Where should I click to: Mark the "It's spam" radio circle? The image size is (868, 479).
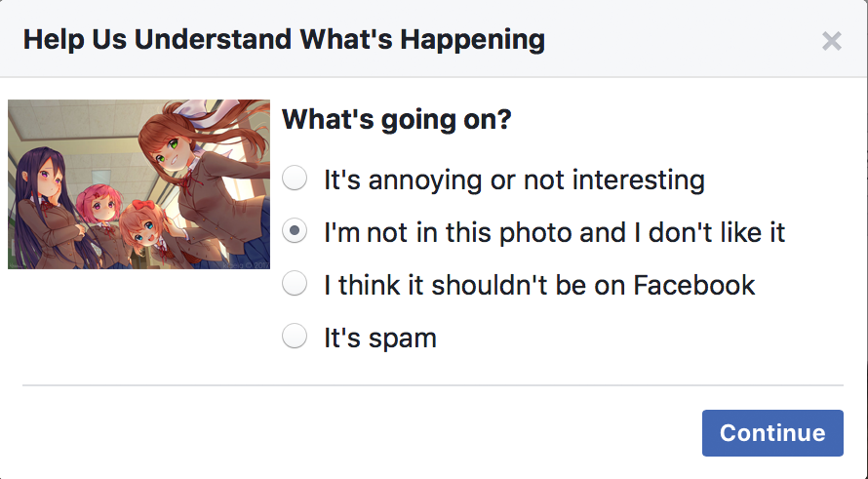(295, 337)
